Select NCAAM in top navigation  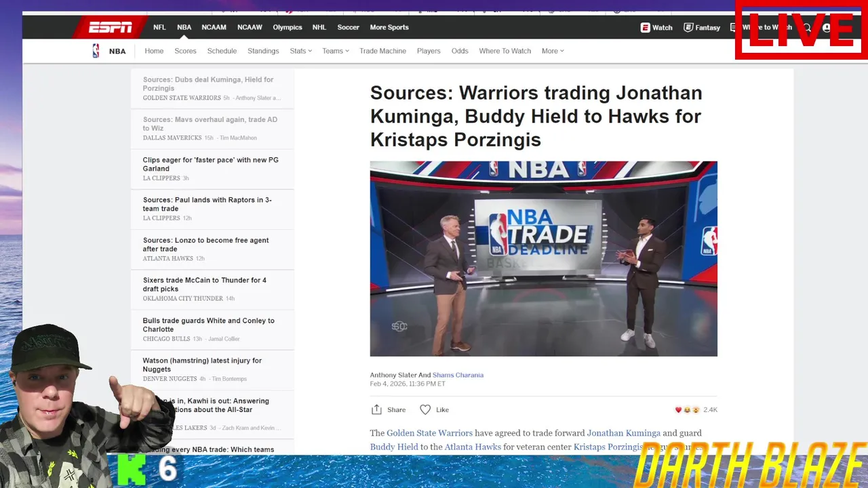tap(214, 28)
